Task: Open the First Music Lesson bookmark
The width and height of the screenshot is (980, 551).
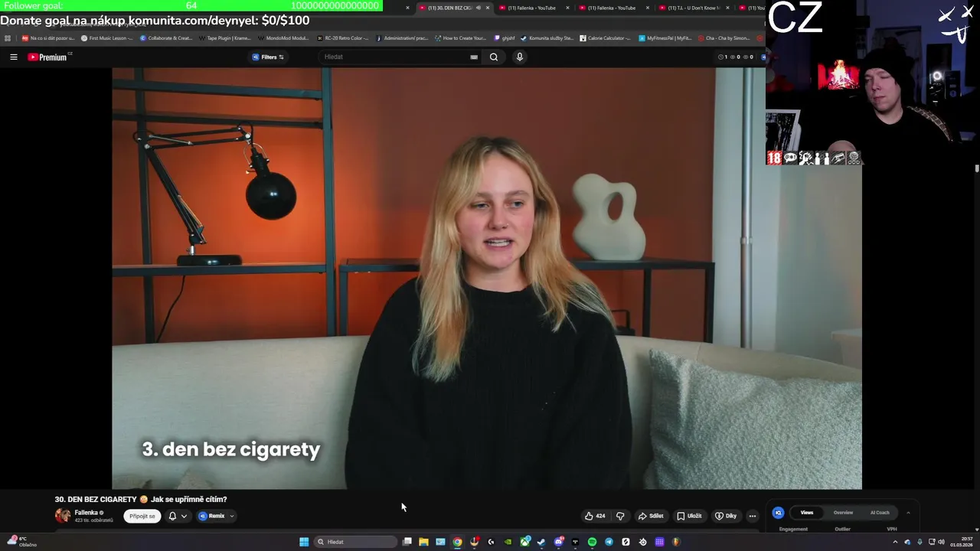Action: click(x=106, y=37)
